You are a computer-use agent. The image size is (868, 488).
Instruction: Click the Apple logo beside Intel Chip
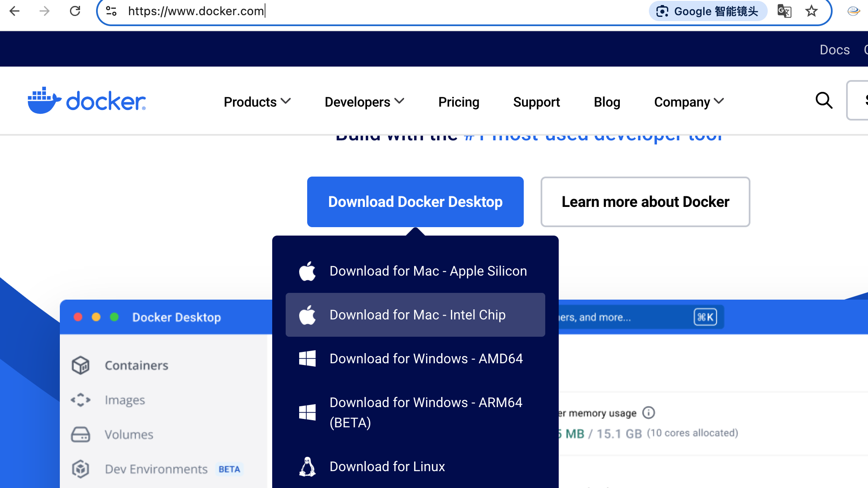pyautogui.click(x=307, y=315)
